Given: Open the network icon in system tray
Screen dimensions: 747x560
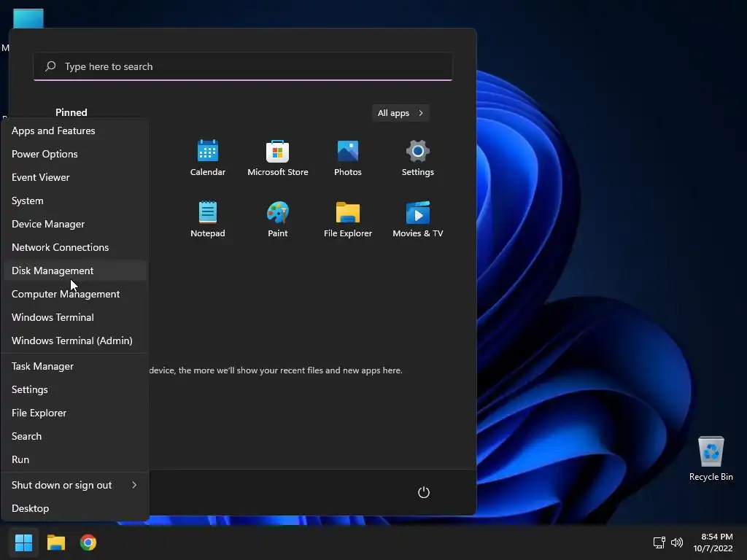Looking at the screenshot, I should coord(659,542).
